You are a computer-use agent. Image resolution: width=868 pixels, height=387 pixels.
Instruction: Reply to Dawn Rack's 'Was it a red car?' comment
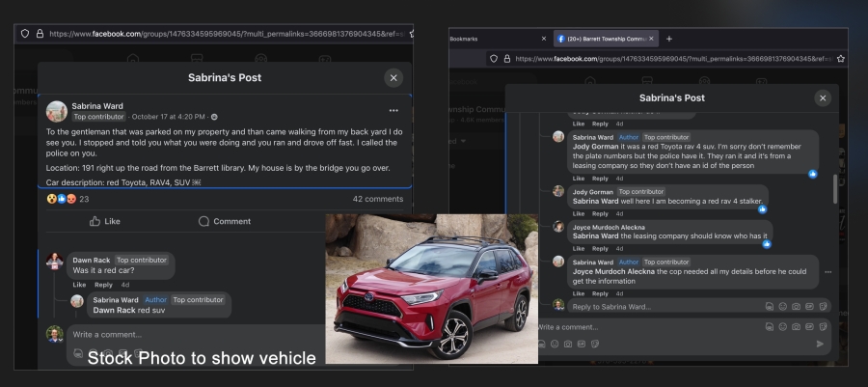103,285
